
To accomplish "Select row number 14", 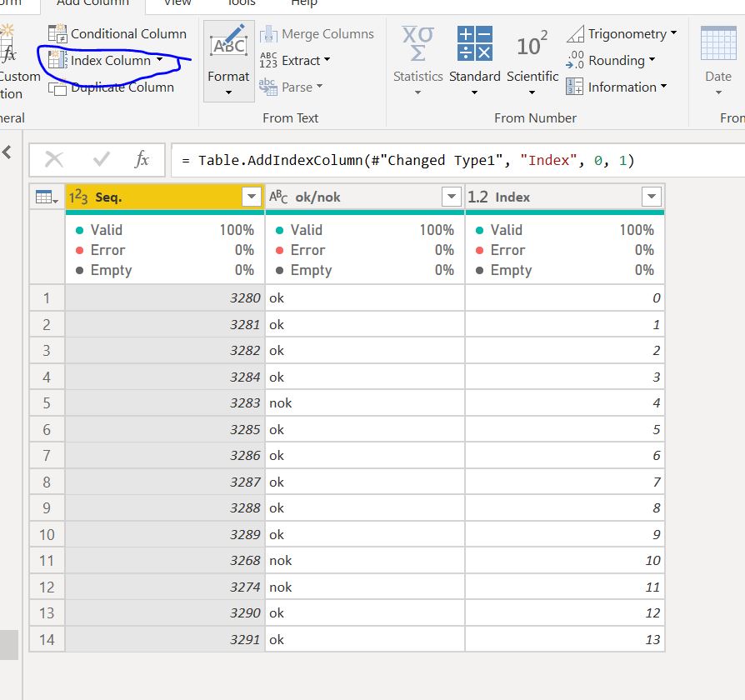I will (47, 640).
